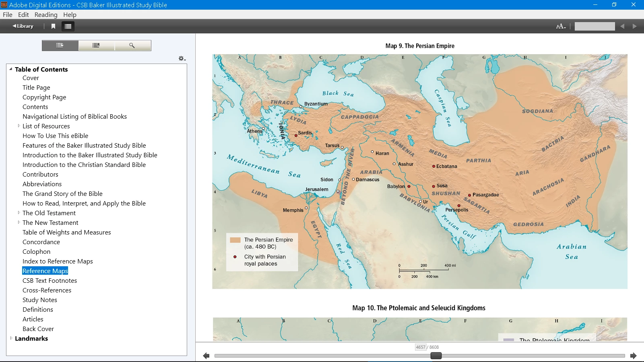Collapse the Table of Contents tree
The height and width of the screenshot is (362, 644).
[x=11, y=69]
